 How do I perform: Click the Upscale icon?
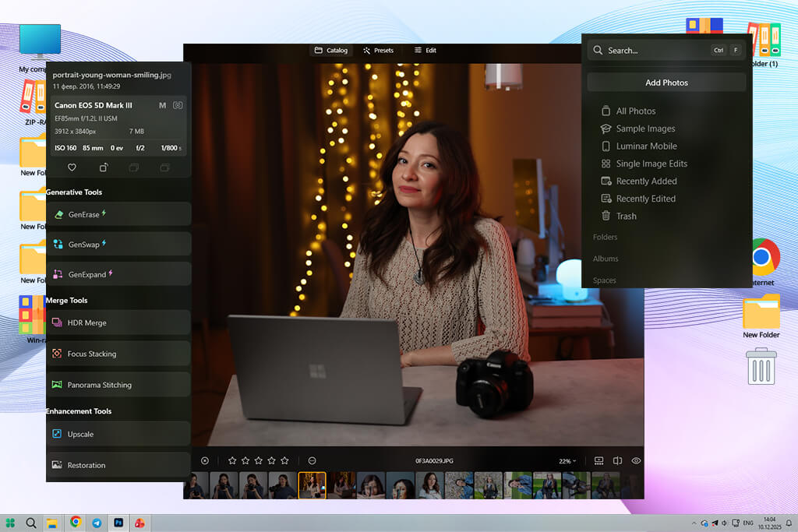[x=57, y=434]
